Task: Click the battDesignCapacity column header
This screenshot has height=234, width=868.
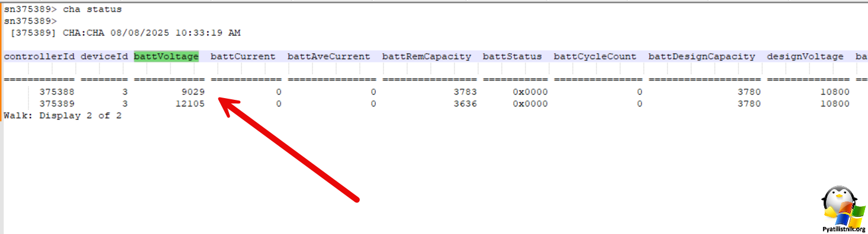Action: [x=702, y=57]
